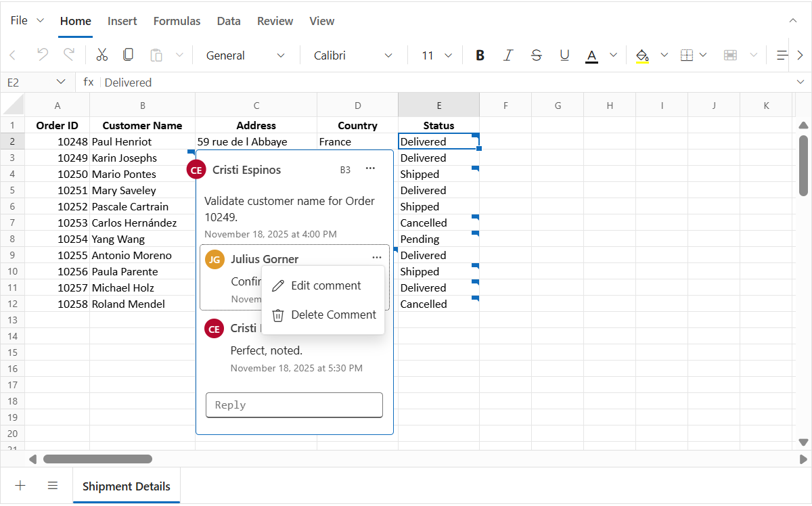This screenshot has width=812, height=506.
Task: Click the fx insert function icon
Action: pos(89,82)
